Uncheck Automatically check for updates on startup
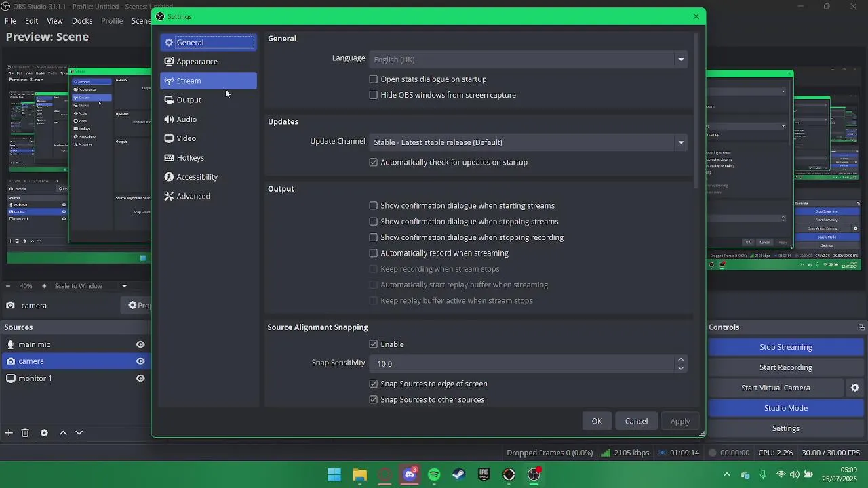 [x=373, y=163]
